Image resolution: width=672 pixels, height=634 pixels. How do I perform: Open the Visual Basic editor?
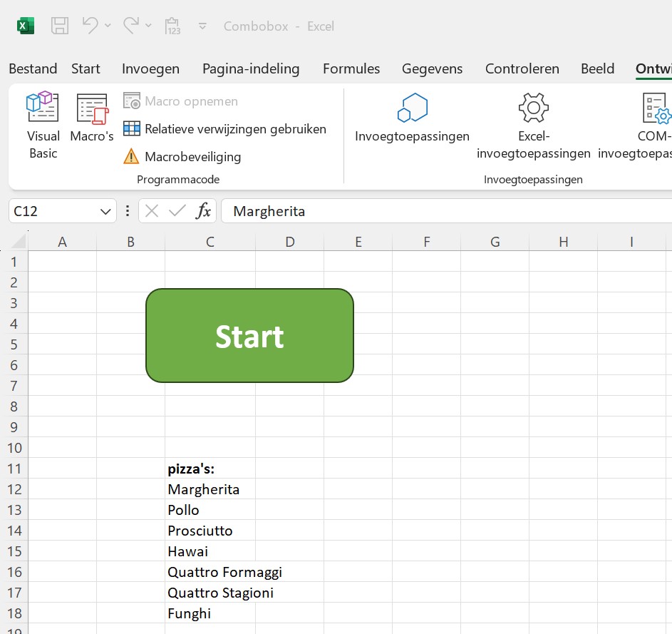43,125
